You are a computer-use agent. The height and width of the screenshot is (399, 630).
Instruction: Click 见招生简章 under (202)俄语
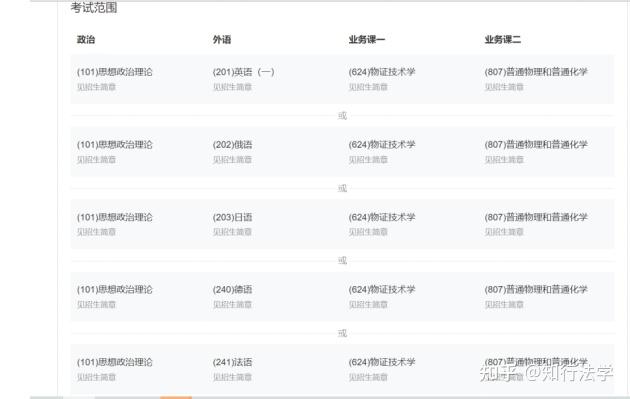click(x=232, y=160)
